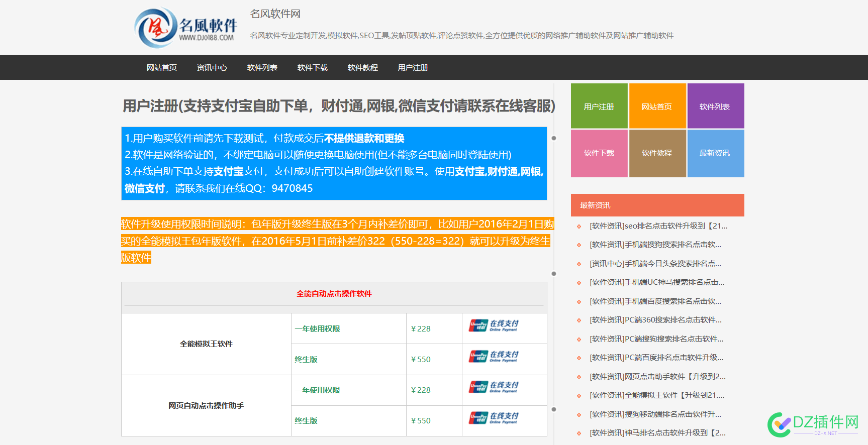Click the 名风软件网 site title
The width and height of the screenshot is (868, 445).
[x=275, y=14]
